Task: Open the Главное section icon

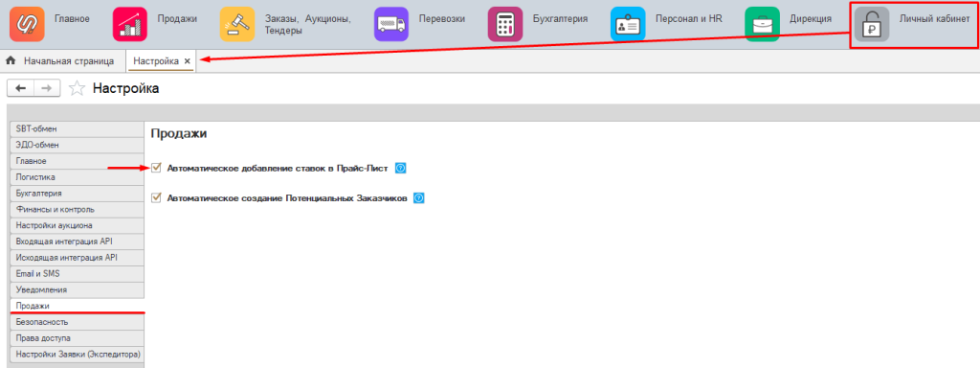Action: click(27, 24)
